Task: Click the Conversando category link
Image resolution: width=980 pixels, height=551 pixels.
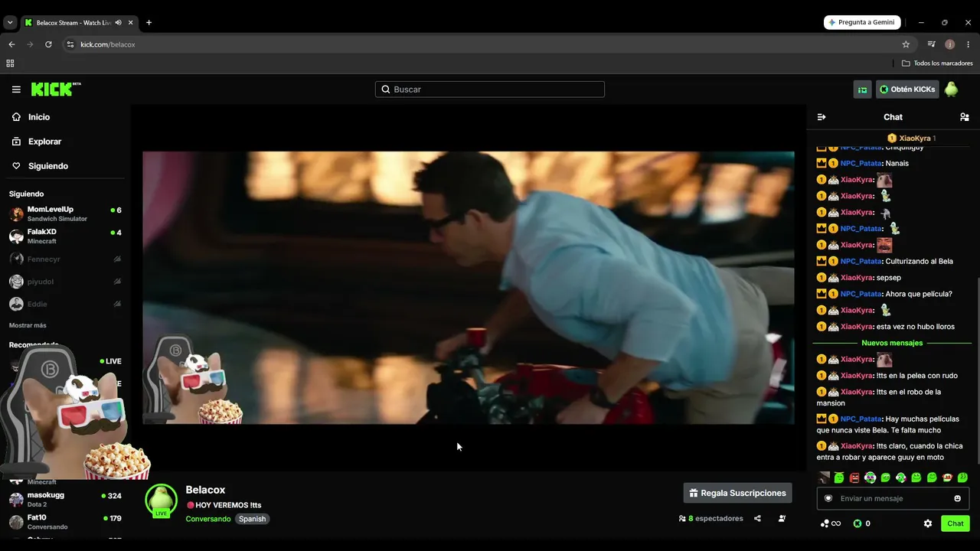Action: pos(208,519)
